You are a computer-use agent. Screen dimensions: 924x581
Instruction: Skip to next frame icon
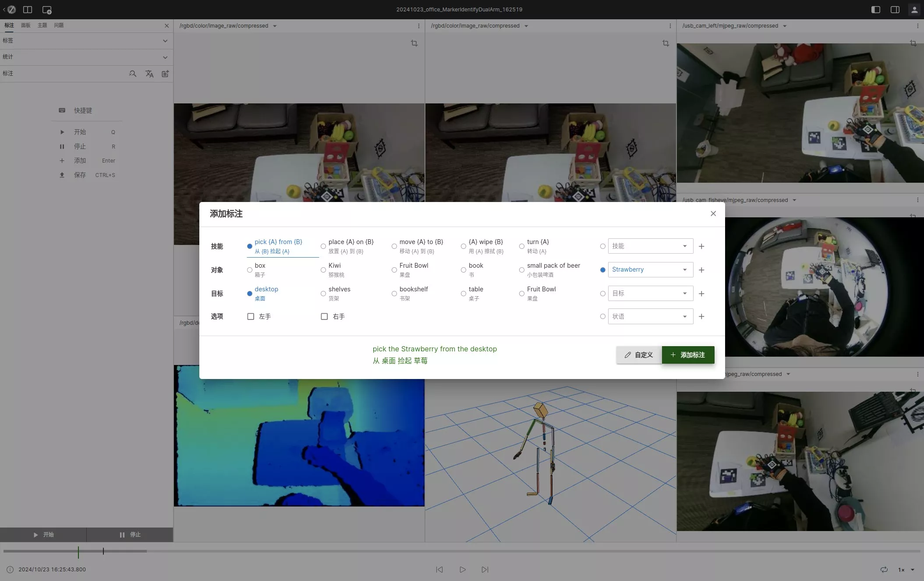click(485, 570)
